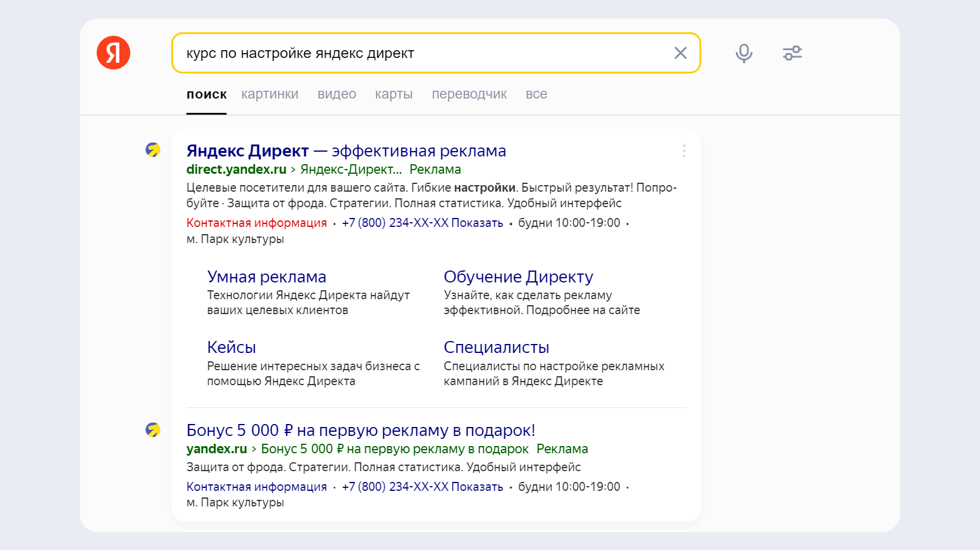Image resolution: width=980 pixels, height=550 pixels.
Task: Open blue Контактная информация in second ad
Action: tap(257, 487)
